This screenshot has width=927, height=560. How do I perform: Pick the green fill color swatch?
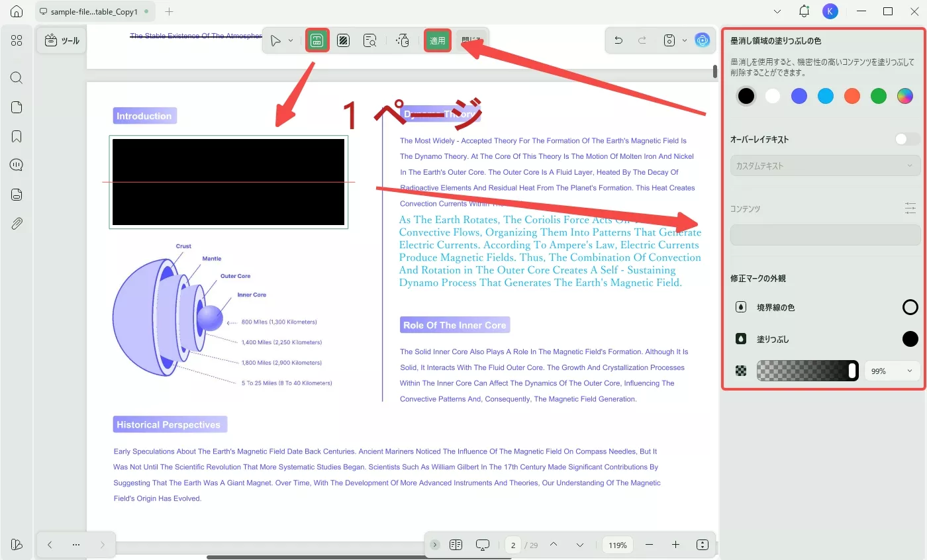pyautogui.click(x=879, y=96)
